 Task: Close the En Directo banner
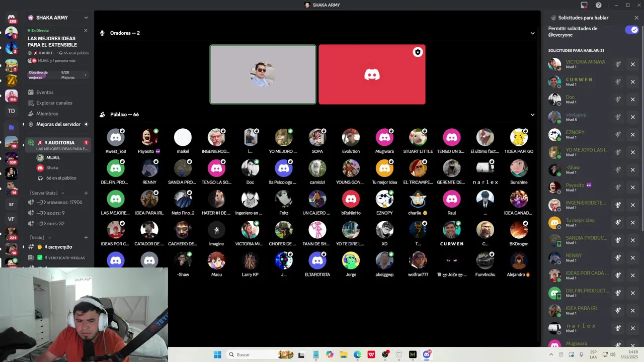[86, 31]
